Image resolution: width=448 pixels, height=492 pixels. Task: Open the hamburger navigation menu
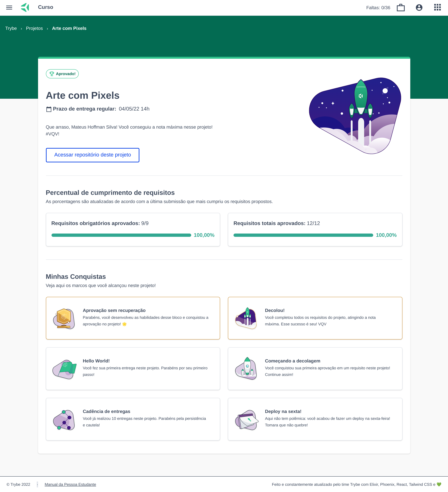(x=9, y=8)
